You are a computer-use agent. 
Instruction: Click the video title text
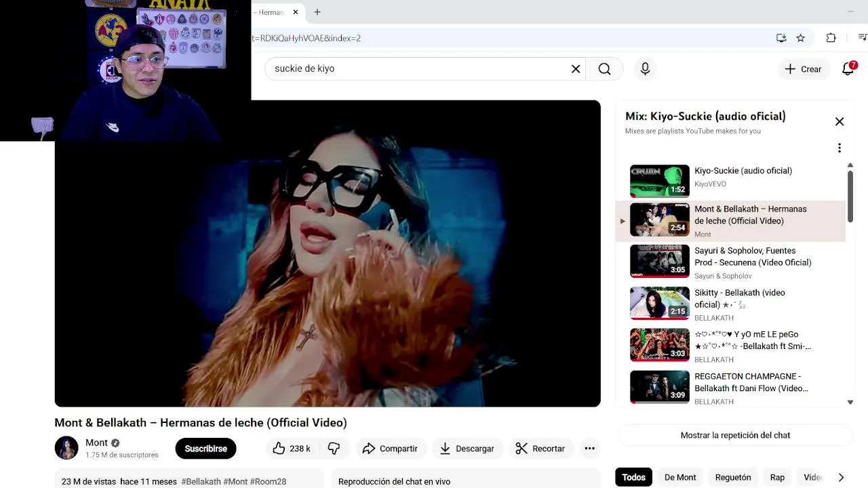click(201, 422)
